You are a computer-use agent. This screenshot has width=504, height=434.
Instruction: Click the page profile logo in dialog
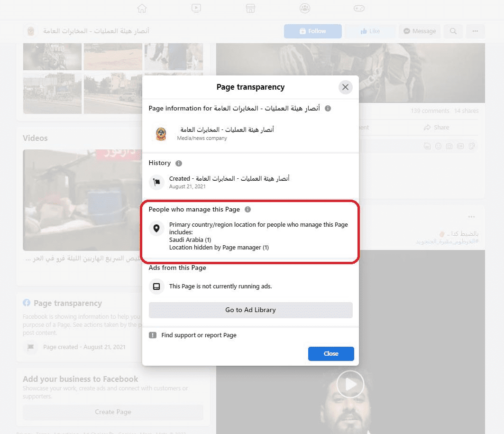161,134
